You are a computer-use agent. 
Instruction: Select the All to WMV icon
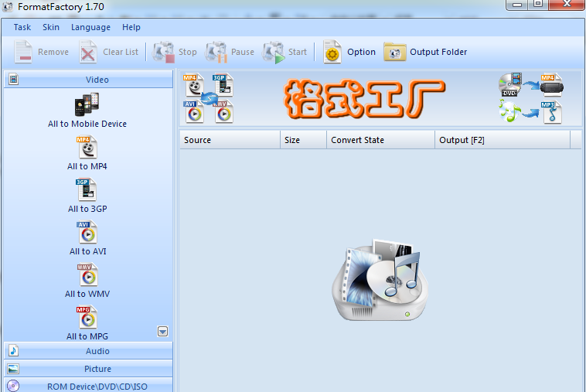pyautogui.click(x=87, y=274)
